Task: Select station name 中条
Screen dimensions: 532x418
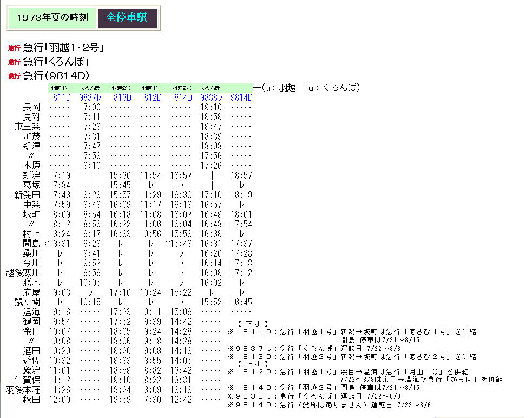Action: [x=31, y=205]
